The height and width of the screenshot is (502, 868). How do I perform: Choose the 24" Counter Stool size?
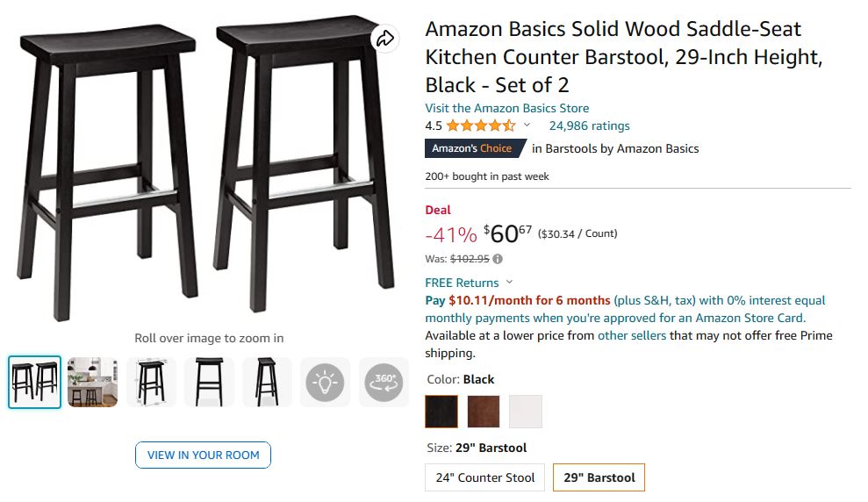tap(485, 477)
